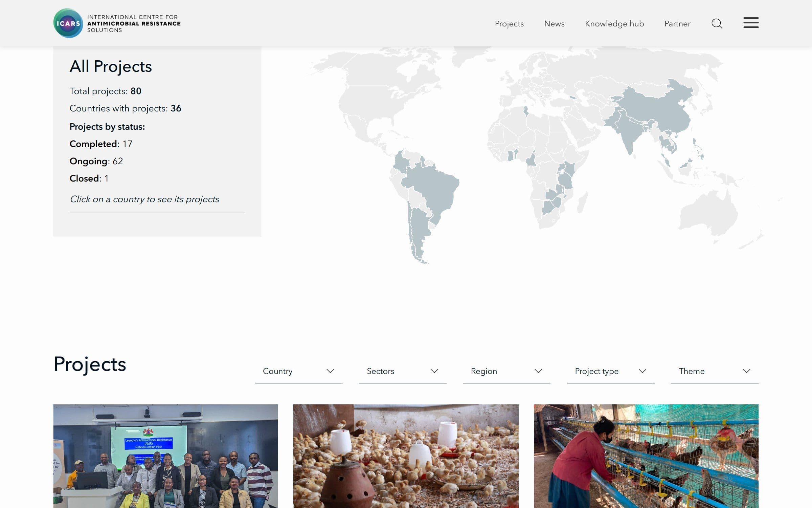Open the baby chicks project thumbnail
Screen dimensions: 812x508
point(406,456)
